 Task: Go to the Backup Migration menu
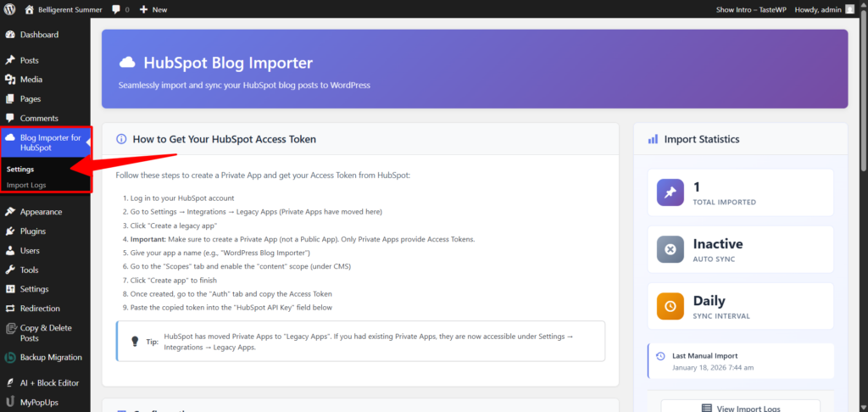(x=51, y=357)
